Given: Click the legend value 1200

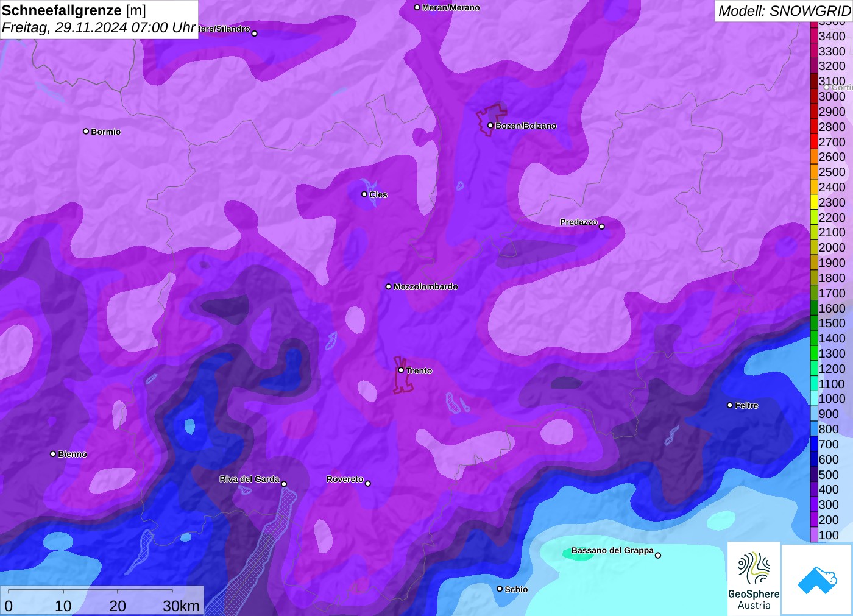Looking at the screenshot, I should coord(832,369).
